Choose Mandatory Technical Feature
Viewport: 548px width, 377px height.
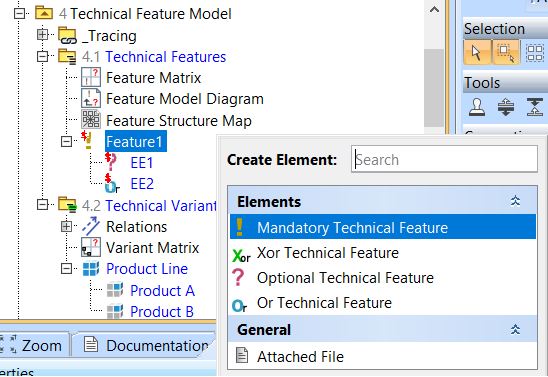click(383, 227)
